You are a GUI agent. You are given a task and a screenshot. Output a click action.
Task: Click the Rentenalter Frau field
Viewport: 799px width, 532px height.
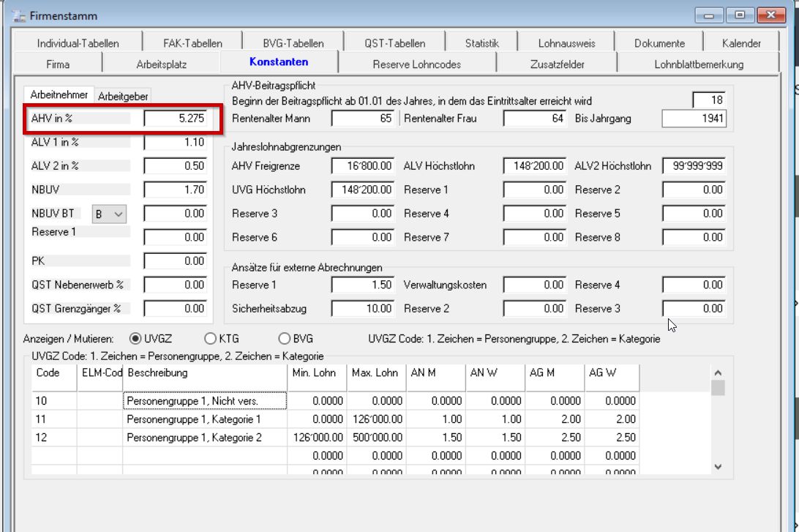[x=535, y=119]
